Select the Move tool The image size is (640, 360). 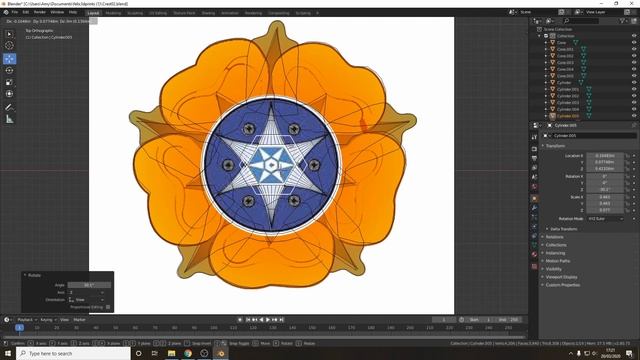tap(9, 59)
